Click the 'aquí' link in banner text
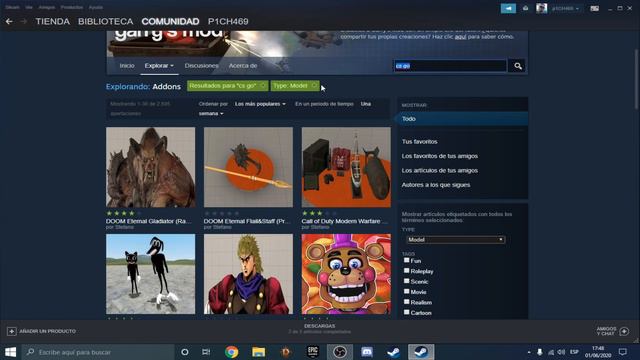The height and width of the screenshot is (360, 640). pyautogui.click(x=460, y=37)
